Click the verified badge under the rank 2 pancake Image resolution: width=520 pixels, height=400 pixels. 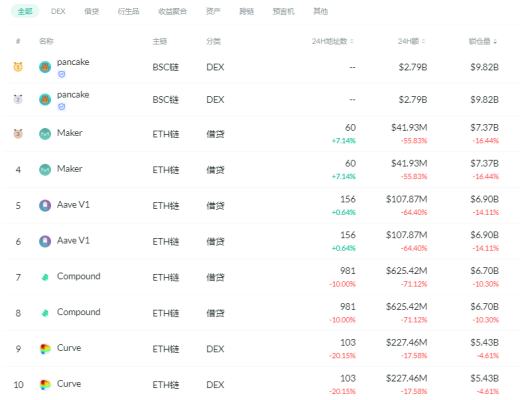coord(61,107)
